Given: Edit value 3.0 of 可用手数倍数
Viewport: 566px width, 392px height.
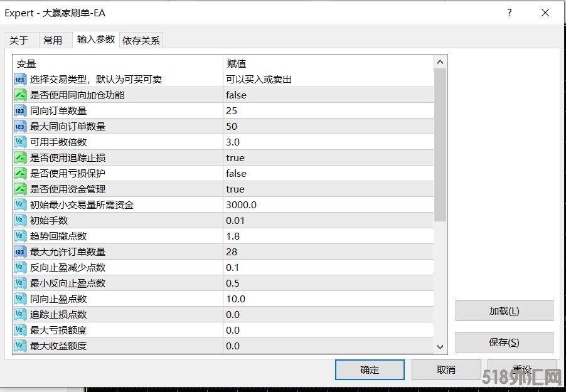Looking at the screenshot, I should point(328,142).
